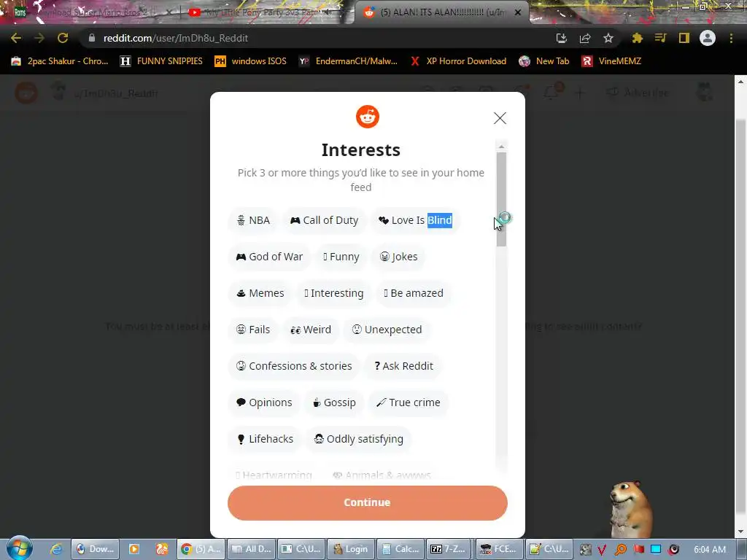The image size is (747, 560).
Task: Select Confessions & stories interest
Action: [294, 366]
